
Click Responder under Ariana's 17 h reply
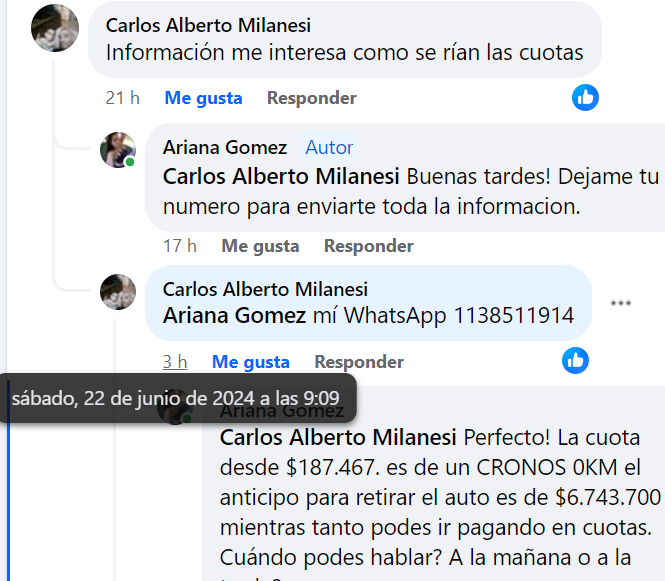(x=369, y=246)
